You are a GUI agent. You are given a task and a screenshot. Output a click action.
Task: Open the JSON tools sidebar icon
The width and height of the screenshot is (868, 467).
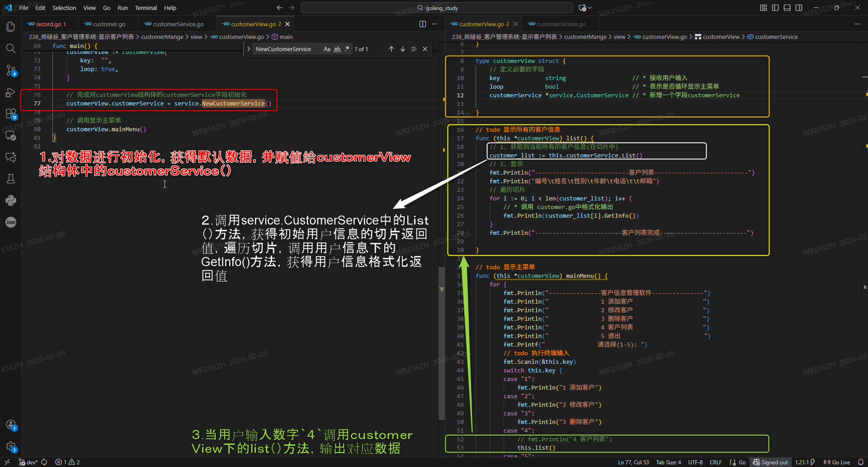pos(11,222)
